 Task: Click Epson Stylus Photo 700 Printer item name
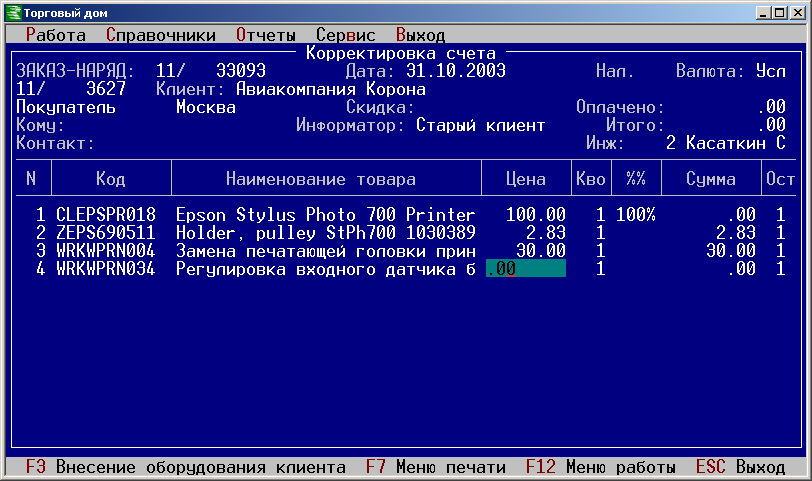pos(325,214)
